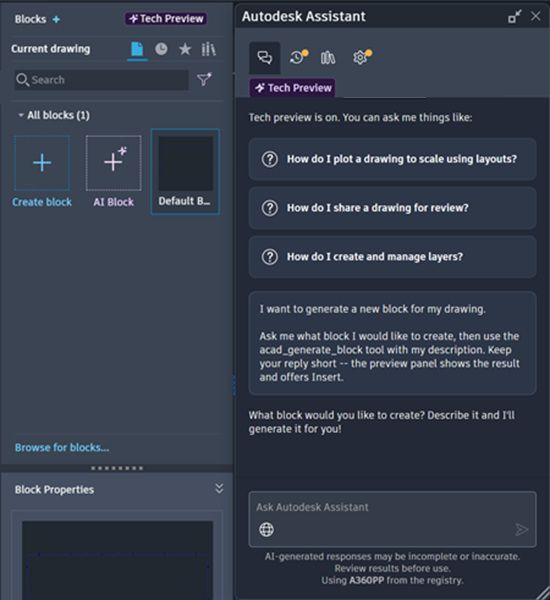The height and width of the screenshot is (600, 550).
Task: Open the Assistant history tab icon
Action: (x=298, y=57)
